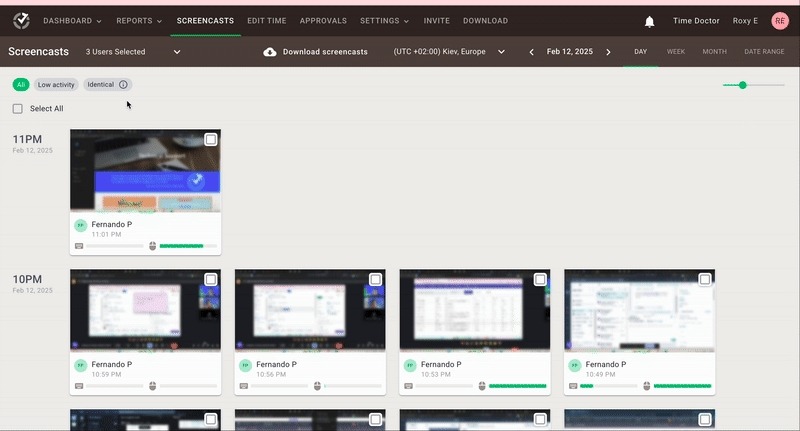800x431 pixels.
Task: Filter by Low activity
Action: (x=57, y=85)
